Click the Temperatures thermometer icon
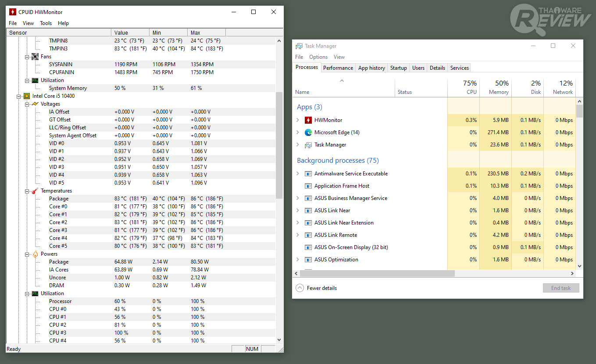This screenshot has width=596, height=364. pyautogui.click(x=35, y=191)
